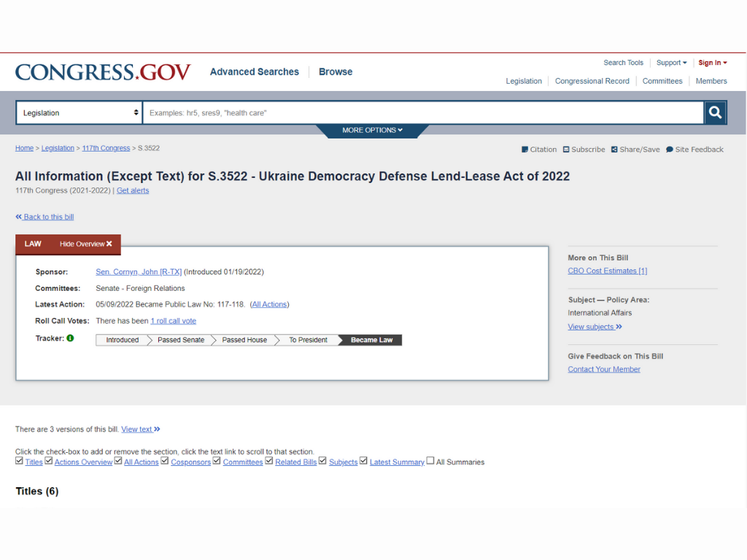747x560 pixels.
Task: Open Share/Save option
Action: [635, 149]
